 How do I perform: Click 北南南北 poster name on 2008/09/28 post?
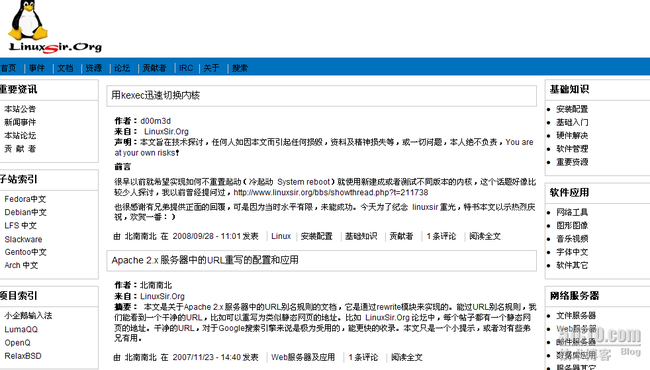(x=141, y=236)
